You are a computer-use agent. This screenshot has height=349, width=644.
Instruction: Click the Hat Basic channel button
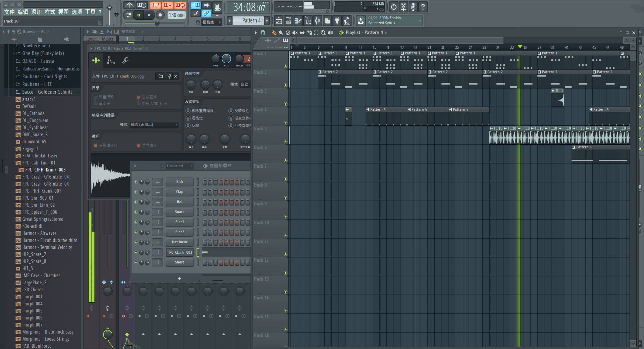pos(180,242)
